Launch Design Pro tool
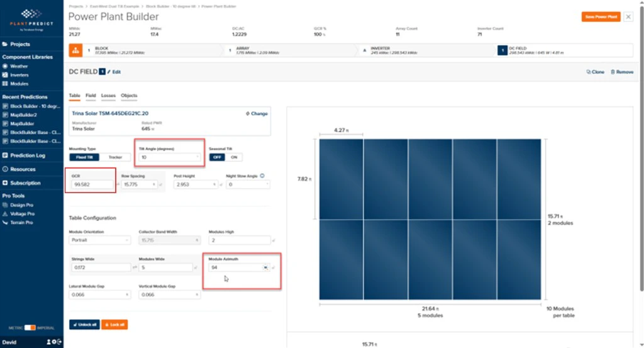Viewport: 644px width, 348px height. coord(18,205)
